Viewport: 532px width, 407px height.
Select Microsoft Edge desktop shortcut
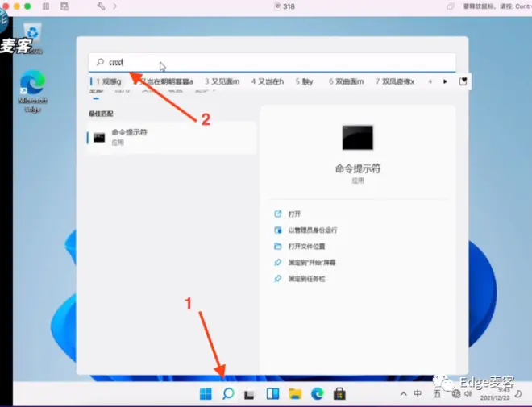click(32, 91)
